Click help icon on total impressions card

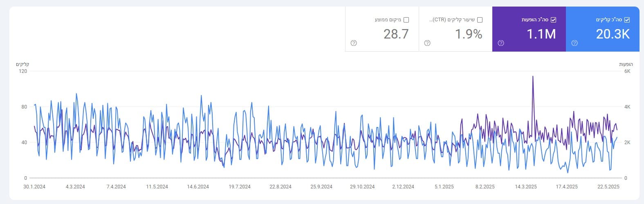[501, 43]
